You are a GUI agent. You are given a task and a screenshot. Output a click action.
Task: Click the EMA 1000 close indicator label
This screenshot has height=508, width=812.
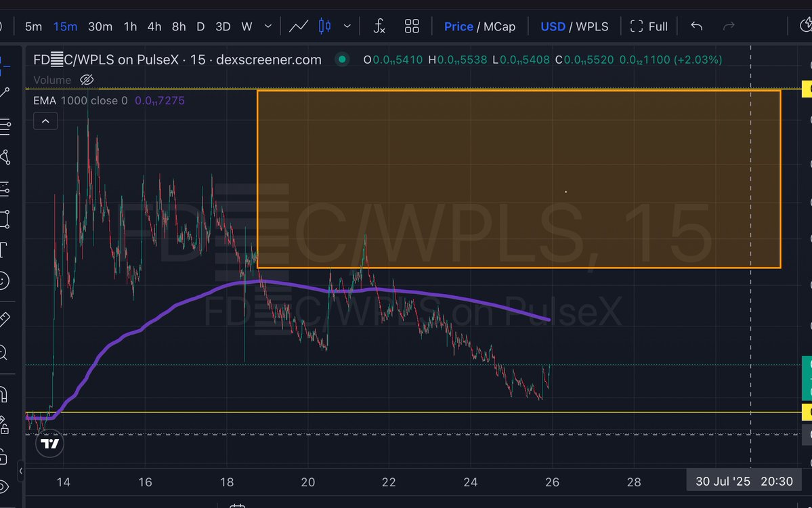click(x=81, y=100)
